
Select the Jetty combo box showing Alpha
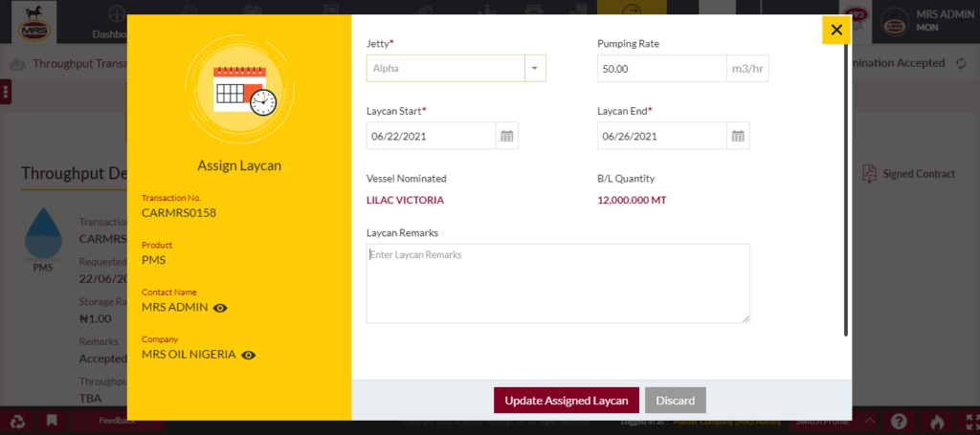click(x=457, y=68)
